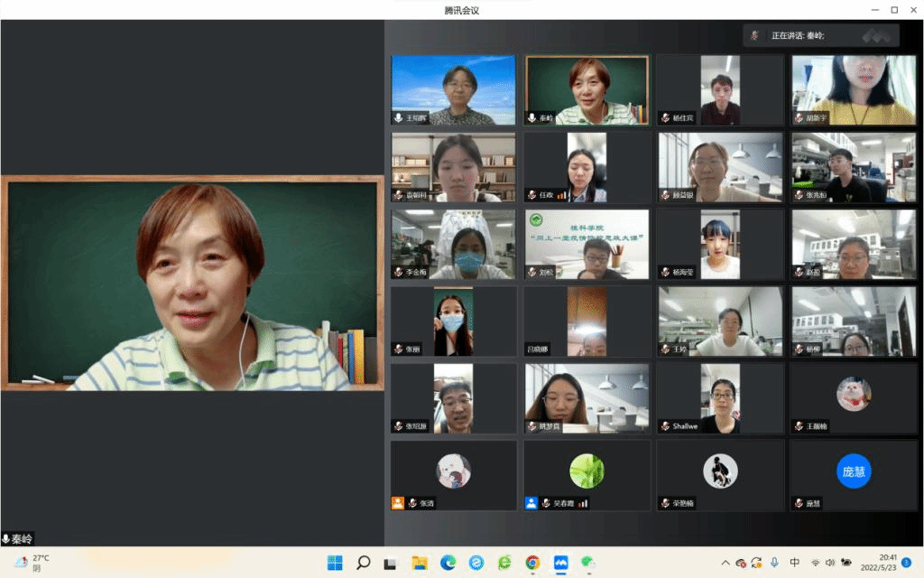Click the Windows Start button
This screenshot has height=578, width=924.
[335, 563]
